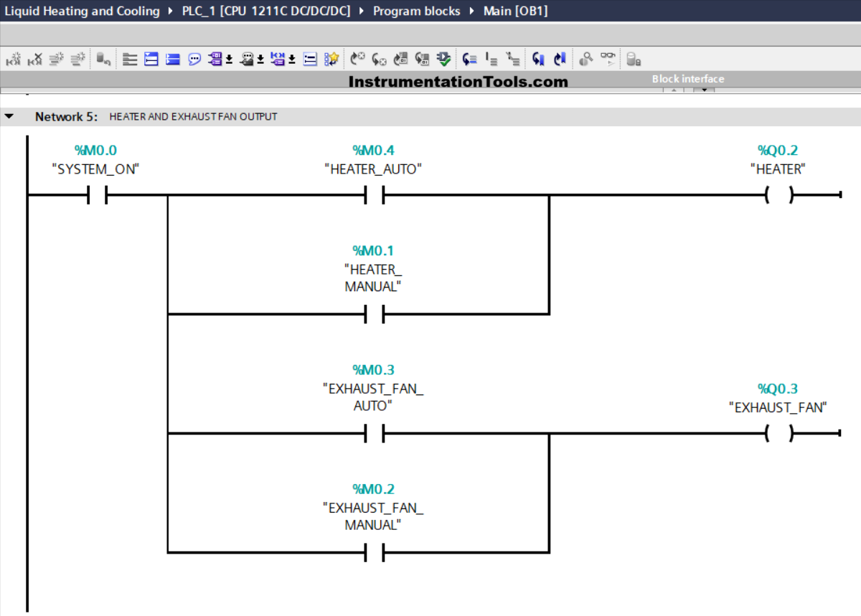The width and height of the screenshot is (861, 616).
Task: Click Program blocks in the breadcrumb
Action: click(x=417, y=11)
